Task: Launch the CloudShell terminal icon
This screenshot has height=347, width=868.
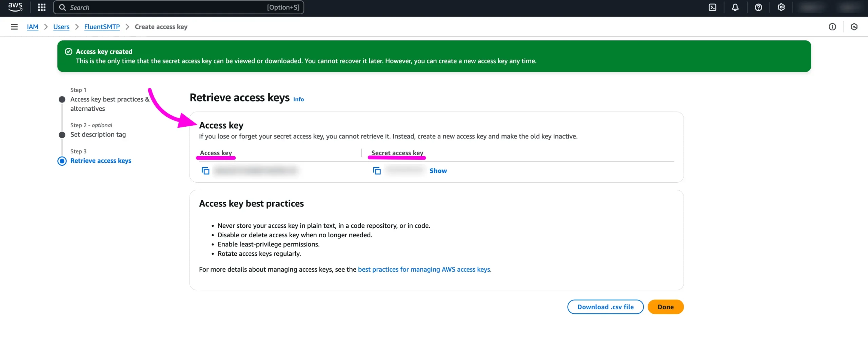Action: click(x=712, y=7)
